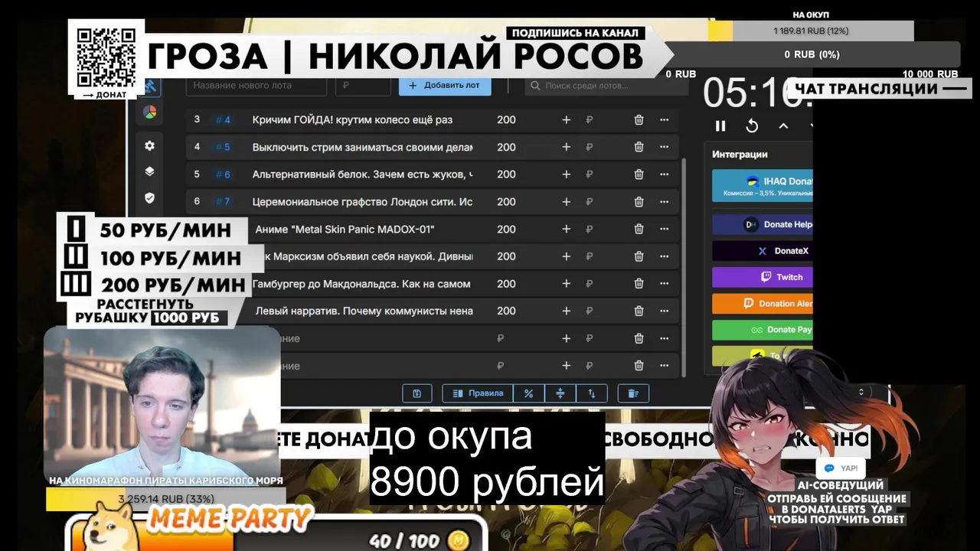This screenshot has width=980, height=551.
Task: Add amount via plus on 'Гамбургер до Макдональдса' row
Action: click(567, 284)
